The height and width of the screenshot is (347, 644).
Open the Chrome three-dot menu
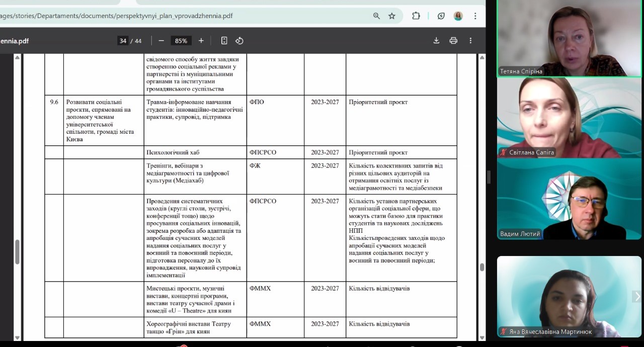pyautogui.click(x=475, y=16)
